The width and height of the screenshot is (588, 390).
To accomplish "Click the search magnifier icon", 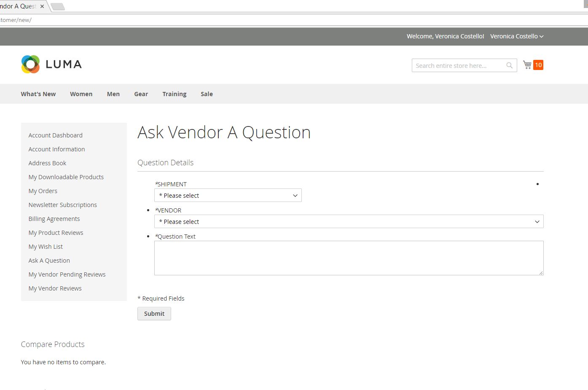I will [x=509, y=65].
